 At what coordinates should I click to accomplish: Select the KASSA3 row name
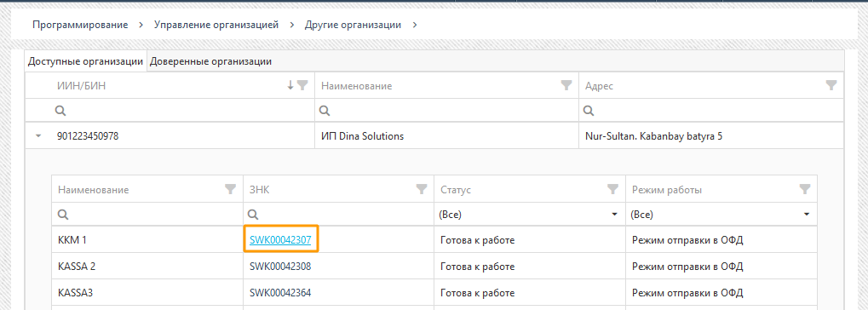74,292
